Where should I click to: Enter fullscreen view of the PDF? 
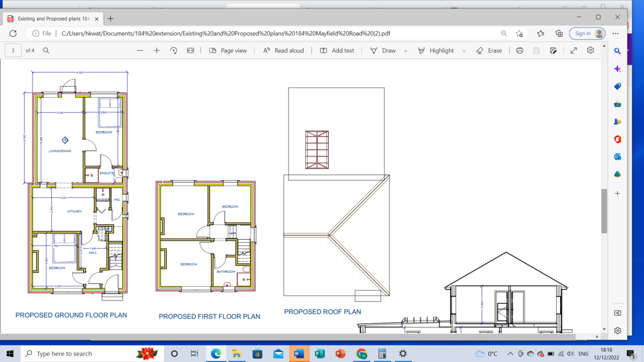click(573, 50)
